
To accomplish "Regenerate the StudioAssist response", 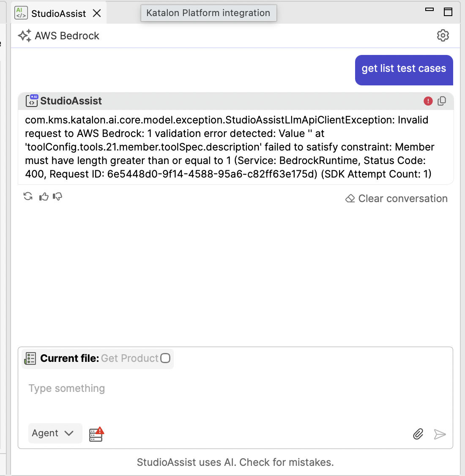I will tap(28, 197).
